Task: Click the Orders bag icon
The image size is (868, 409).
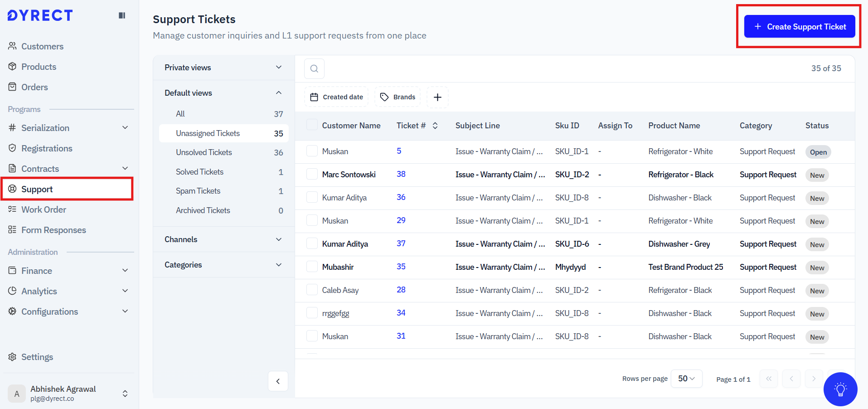Action: click(12, 87)
